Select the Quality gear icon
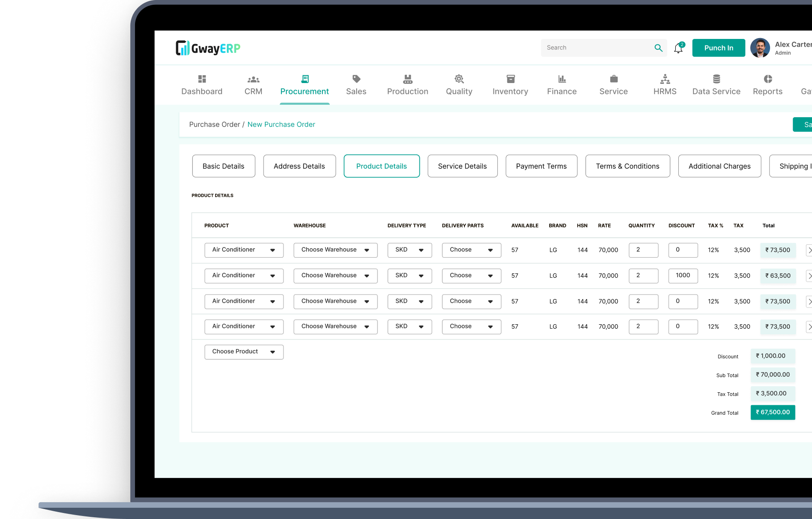 pos(459,79)
